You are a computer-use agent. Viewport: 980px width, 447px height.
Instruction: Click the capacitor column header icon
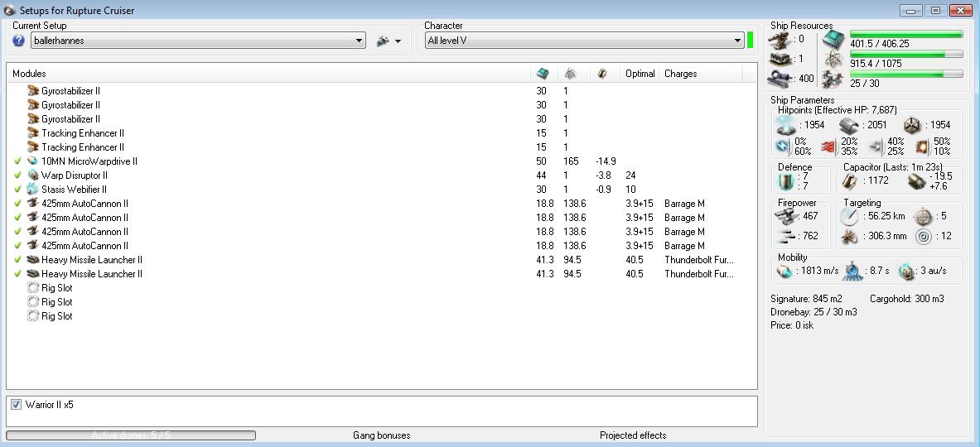point(601,73)
